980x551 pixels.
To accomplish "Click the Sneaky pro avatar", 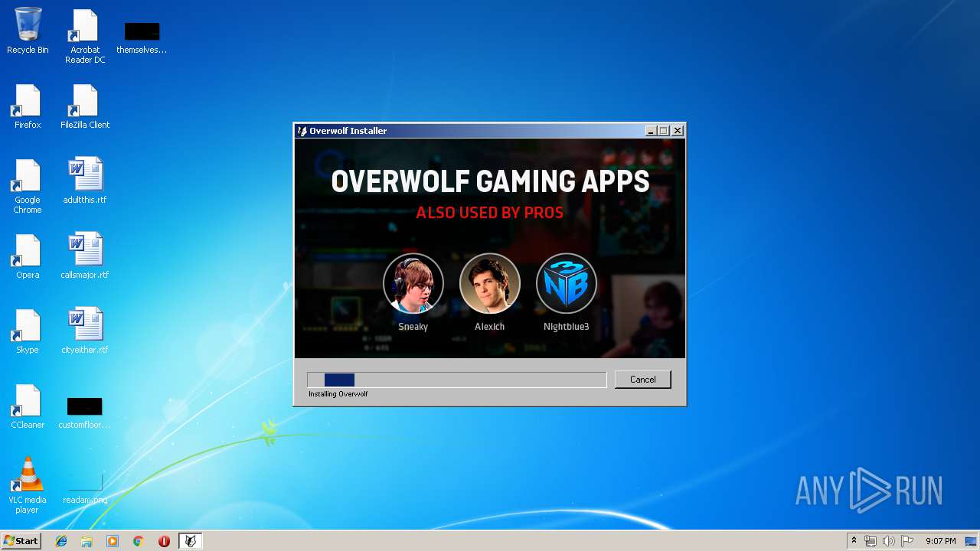I will [x=413, y=283].
